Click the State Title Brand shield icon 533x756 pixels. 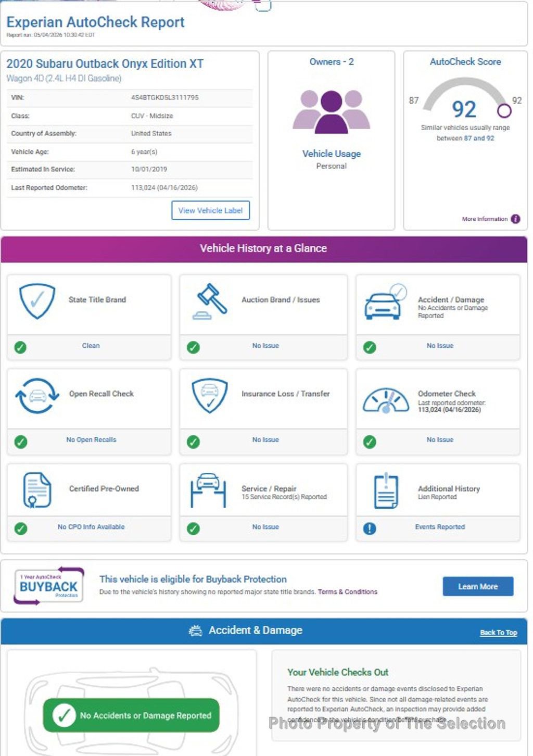[x=37, y=301]
